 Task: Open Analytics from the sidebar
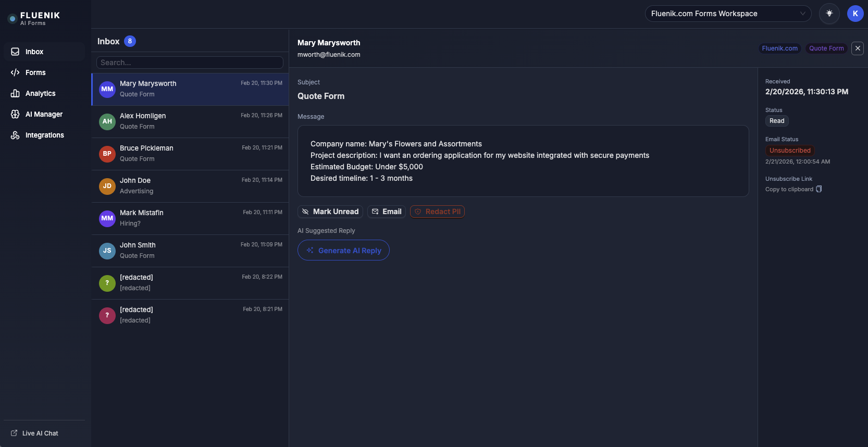40,93
